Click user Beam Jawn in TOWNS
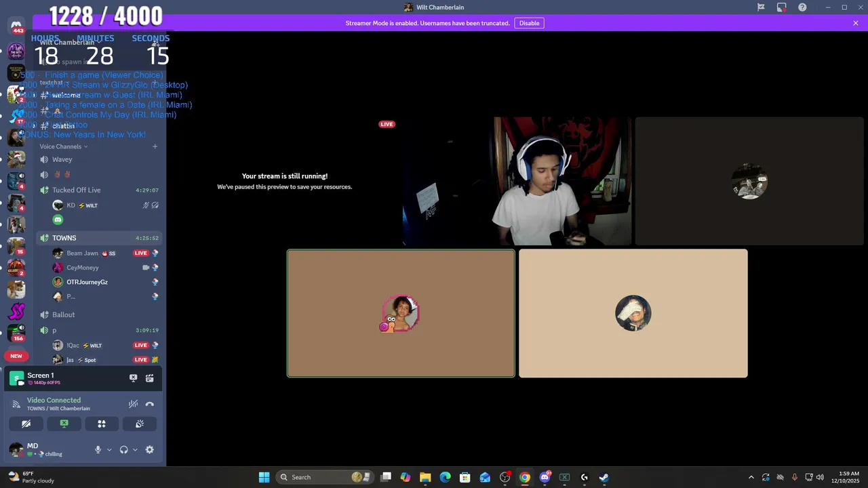868x488 pixels. [105, 253]
